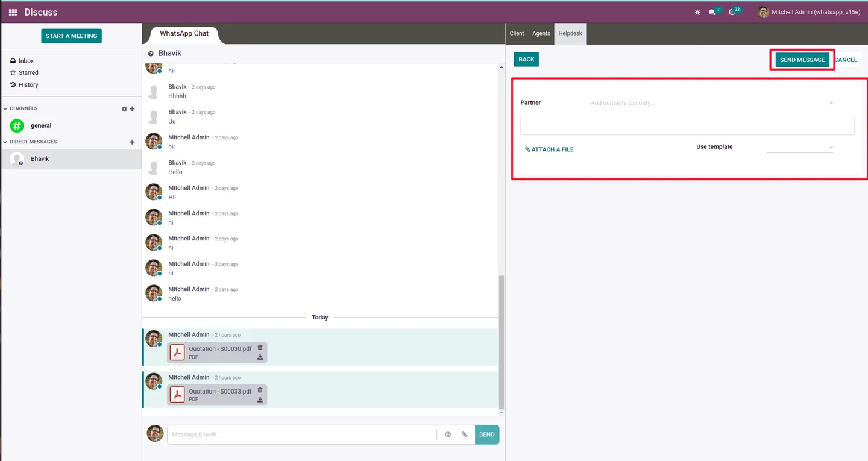Click the Discuss app title

[x=41, y=12]
